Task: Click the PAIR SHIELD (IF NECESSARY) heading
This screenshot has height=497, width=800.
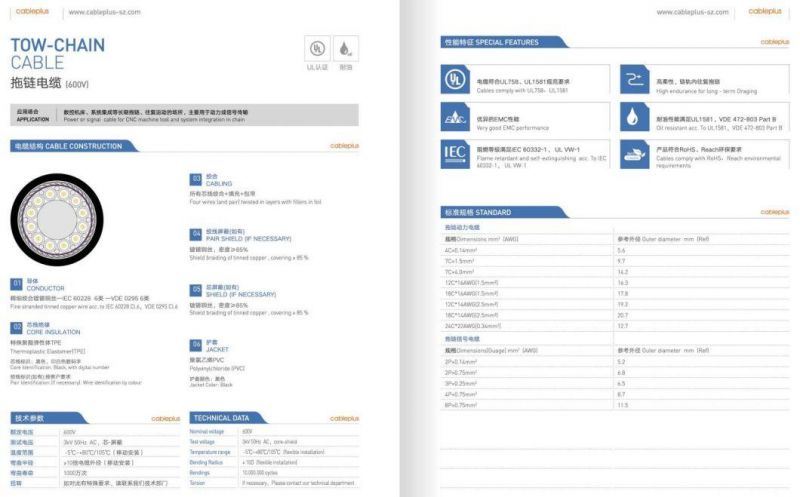Action: click(x=248, y=239)
